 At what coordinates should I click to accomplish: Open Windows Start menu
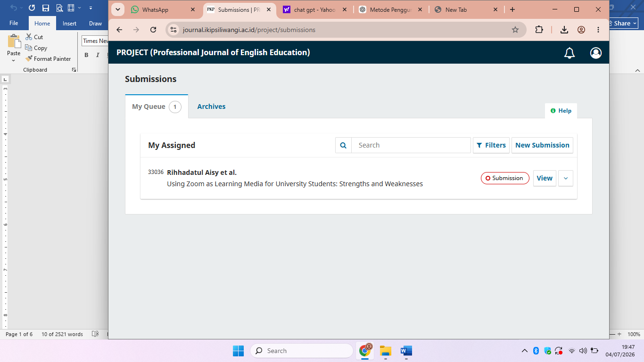[x=238, y=351]
